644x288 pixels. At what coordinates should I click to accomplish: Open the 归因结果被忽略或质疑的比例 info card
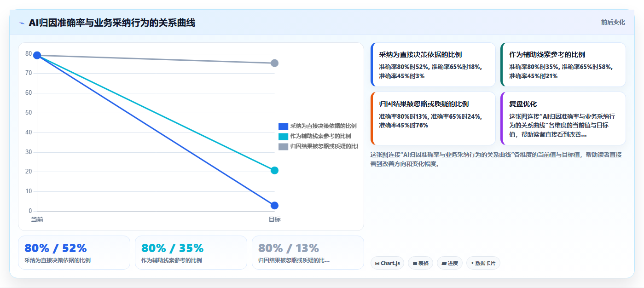click(x=433, y=119)
